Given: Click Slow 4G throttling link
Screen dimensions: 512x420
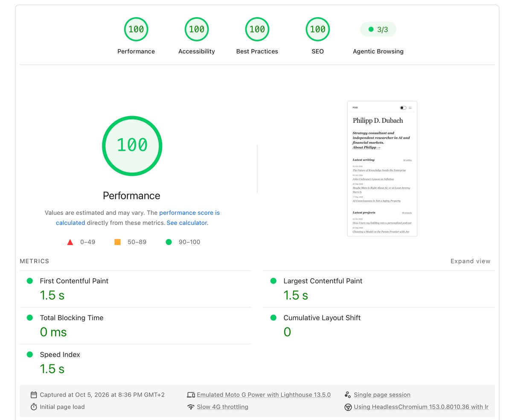Looking at the screenshot, I should click(222, 407).
